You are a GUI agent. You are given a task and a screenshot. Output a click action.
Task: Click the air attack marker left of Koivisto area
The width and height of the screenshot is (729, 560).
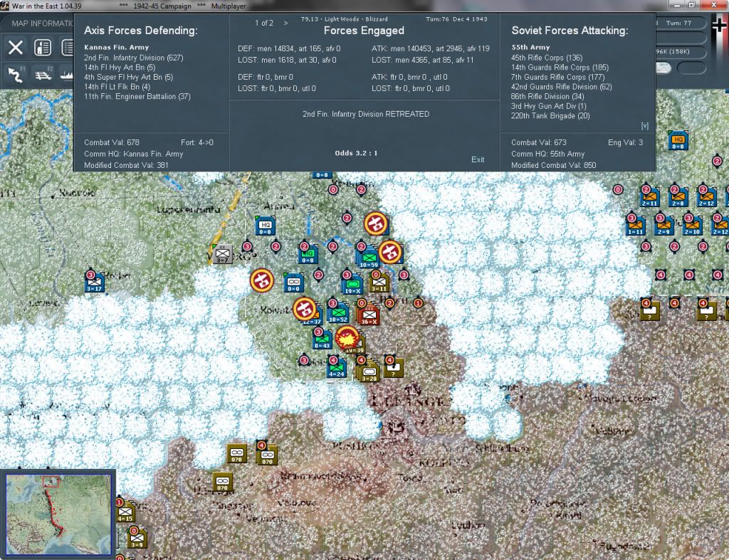click(x=262, y=280)
